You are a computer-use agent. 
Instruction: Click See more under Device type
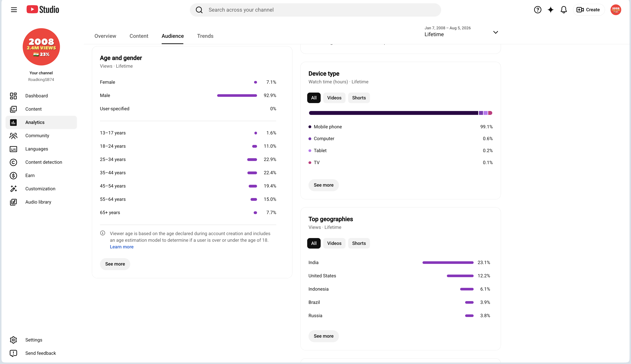(x=324, y=185)
